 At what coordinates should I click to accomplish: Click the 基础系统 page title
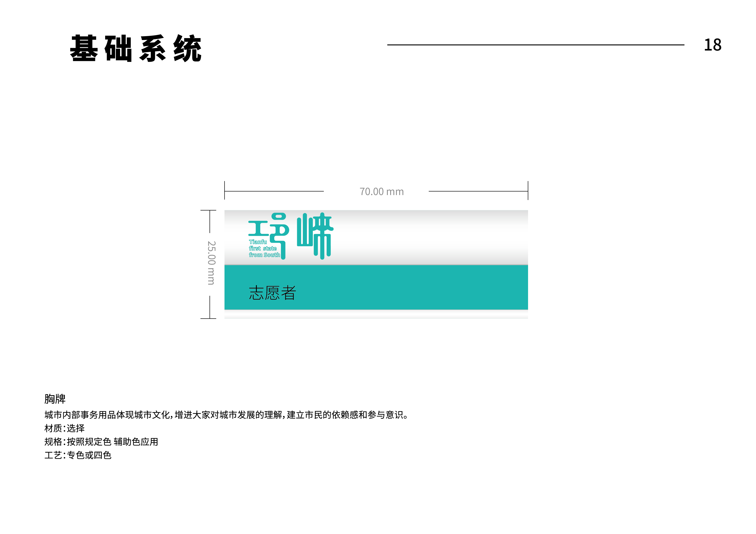click(136, 48)
